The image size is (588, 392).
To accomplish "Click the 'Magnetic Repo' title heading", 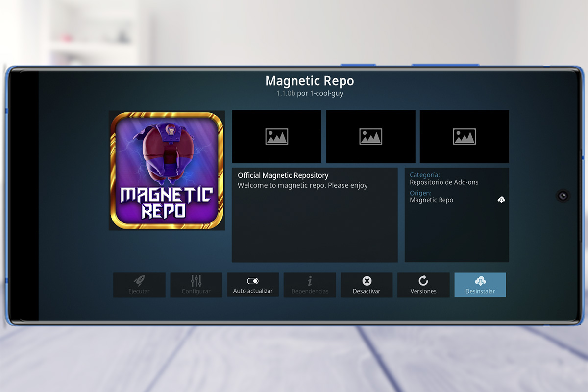I will (310, 81).
